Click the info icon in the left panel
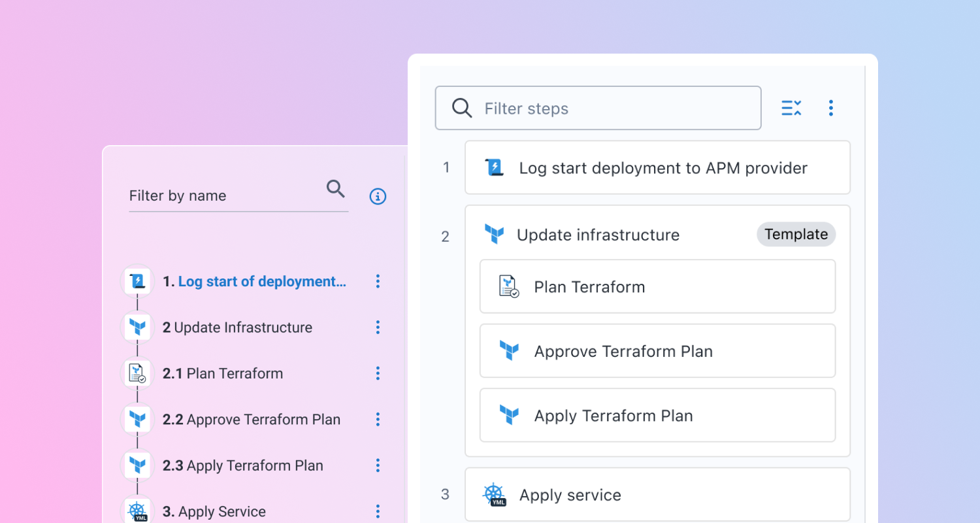This screenshot has width=980, height=523. (x=378, y=196)
